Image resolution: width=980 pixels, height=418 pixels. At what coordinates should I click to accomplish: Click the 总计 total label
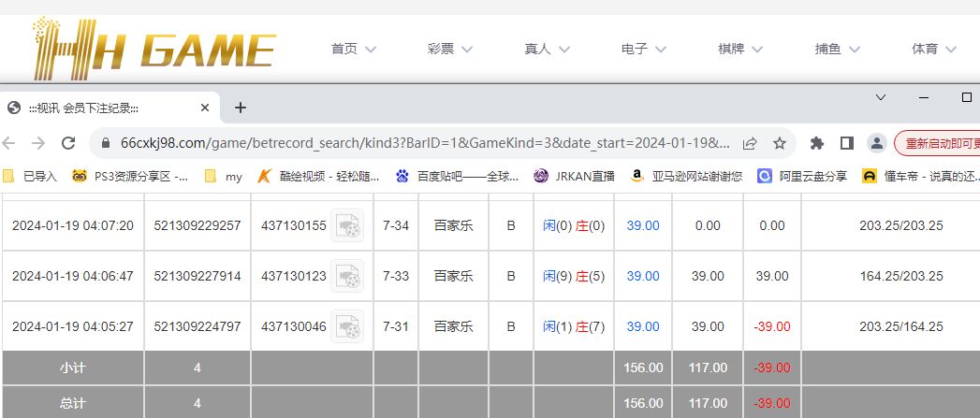[x=72, y=404]
